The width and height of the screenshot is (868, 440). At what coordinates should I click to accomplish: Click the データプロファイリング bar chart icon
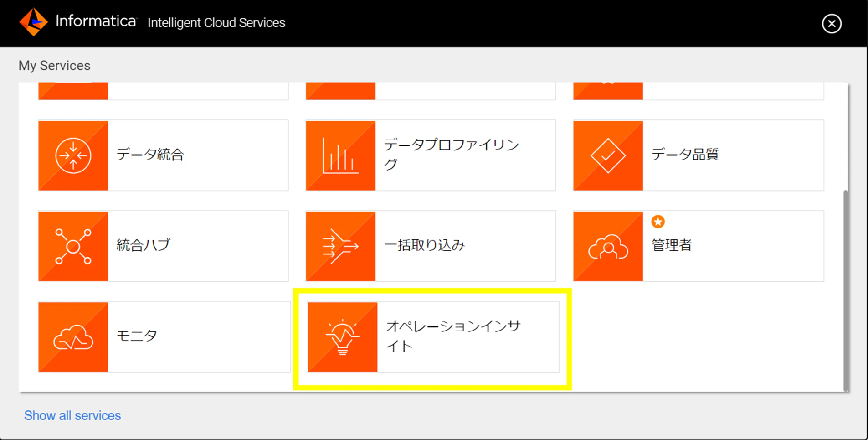[x=341, y=155]
